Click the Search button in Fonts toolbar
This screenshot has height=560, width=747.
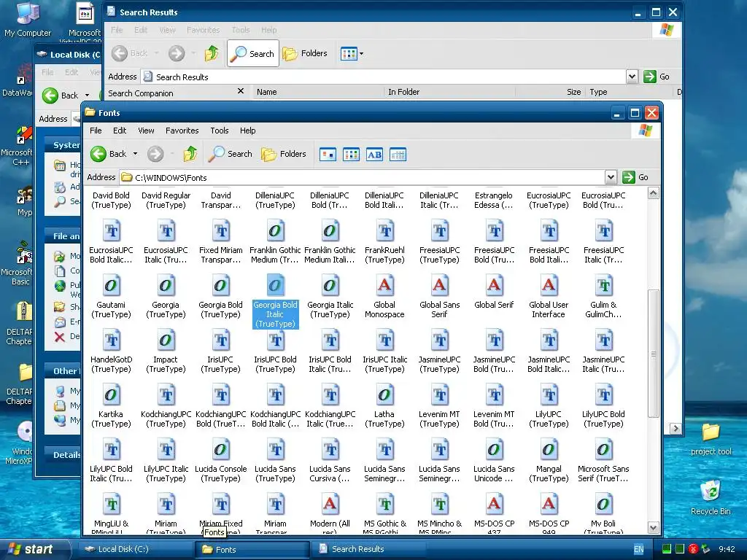coord(231,154)
